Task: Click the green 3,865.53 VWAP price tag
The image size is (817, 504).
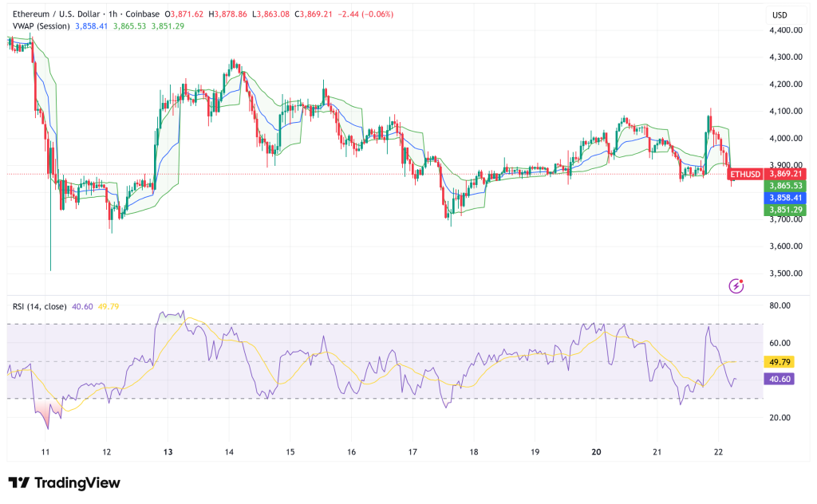Action: [786, 186]
